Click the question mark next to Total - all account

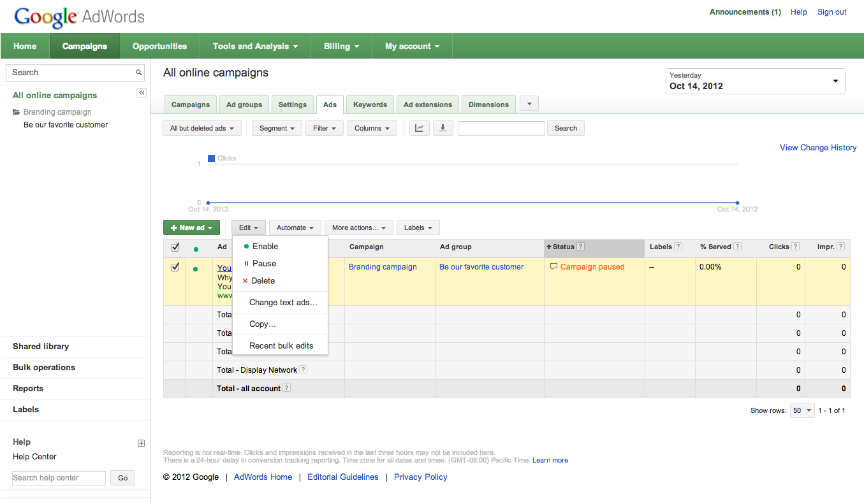click(x=287, y=388)
